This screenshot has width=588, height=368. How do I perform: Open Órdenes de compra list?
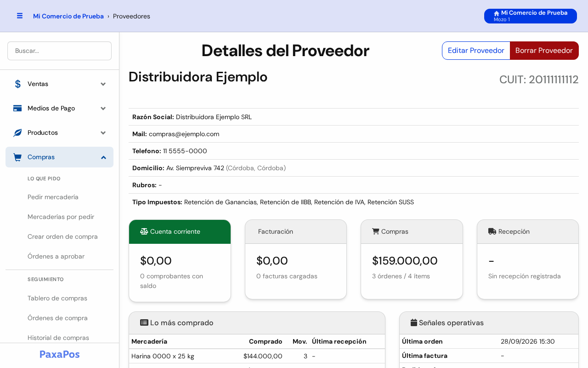pyautogui.click(x=57, y=318)
